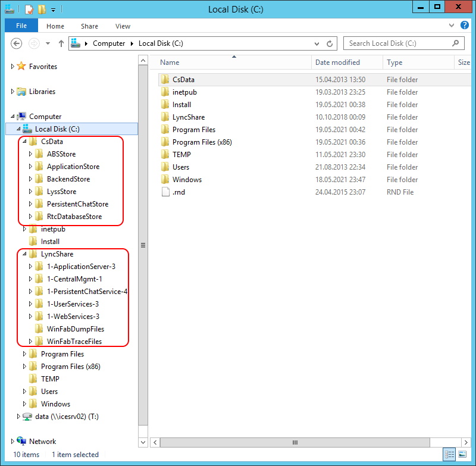The image size is (476, 466).
Task: Select the Windows folder icon in file list
Action: click(x=165, y=179)
